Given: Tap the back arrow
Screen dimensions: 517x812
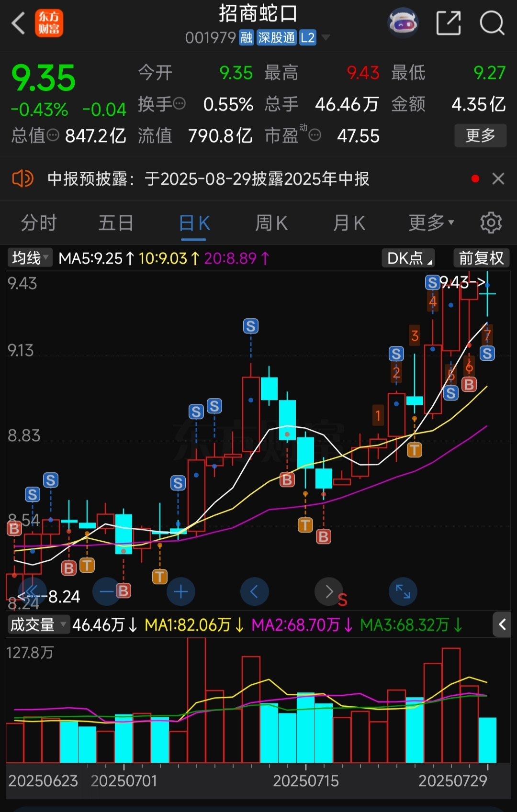Looking at the screenshot, I should click(x=18, y=23).
